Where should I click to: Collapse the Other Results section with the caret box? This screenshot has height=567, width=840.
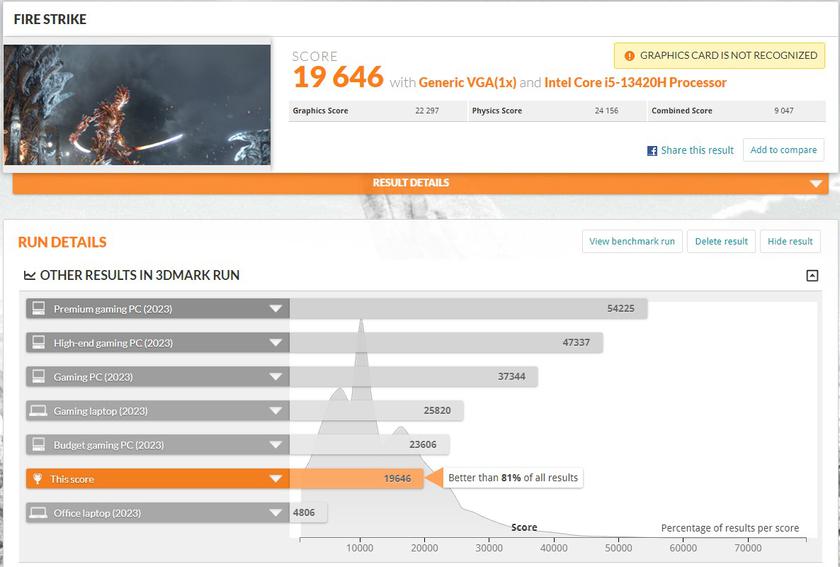click(x=812, y=276)
